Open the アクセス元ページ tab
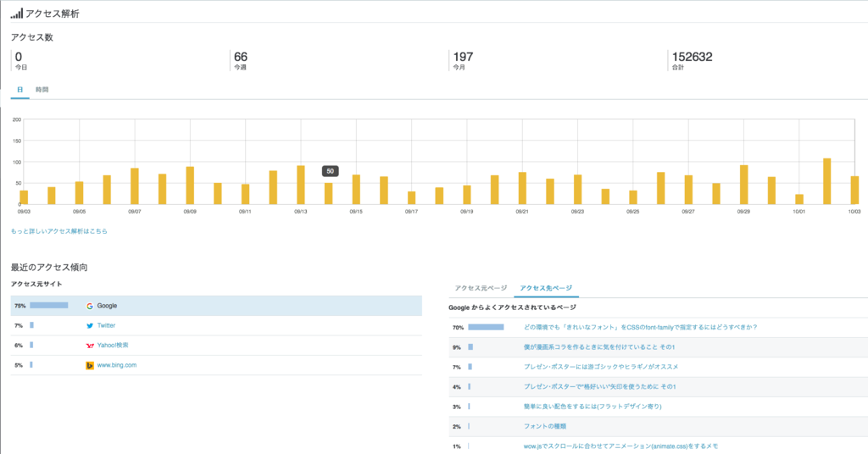Viewport: 868px width, 454px height. click(x=481, y=288)
